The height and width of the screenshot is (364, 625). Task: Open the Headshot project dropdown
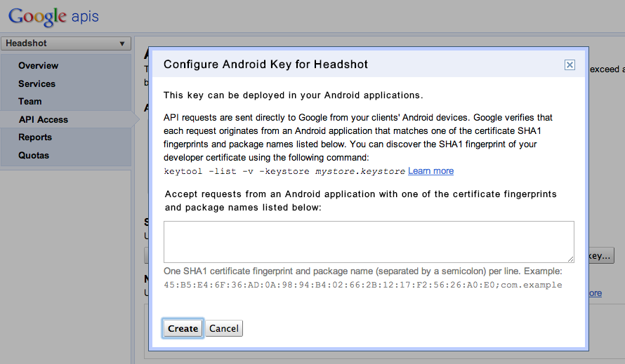click(66, 43)
